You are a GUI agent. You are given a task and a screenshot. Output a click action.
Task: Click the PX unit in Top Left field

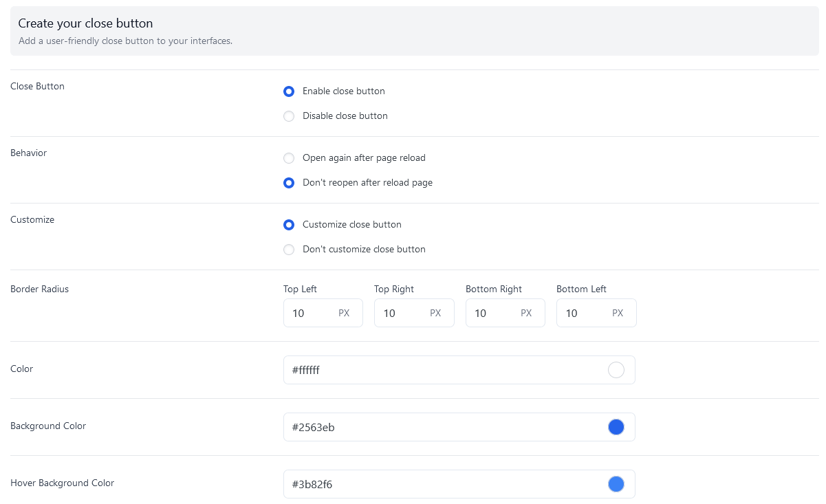click(344, 314)
